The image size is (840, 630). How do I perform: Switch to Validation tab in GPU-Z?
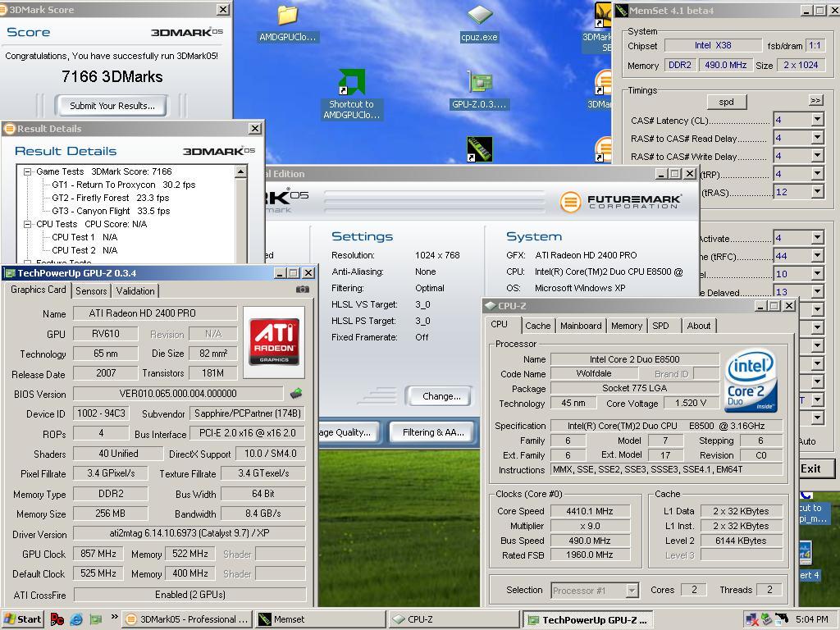point(135,291)
